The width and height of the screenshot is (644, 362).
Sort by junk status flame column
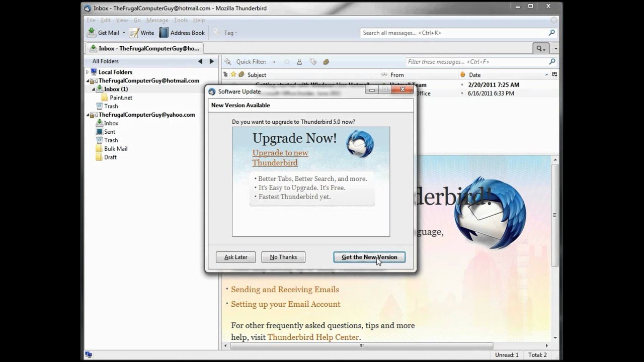[463, 74]
